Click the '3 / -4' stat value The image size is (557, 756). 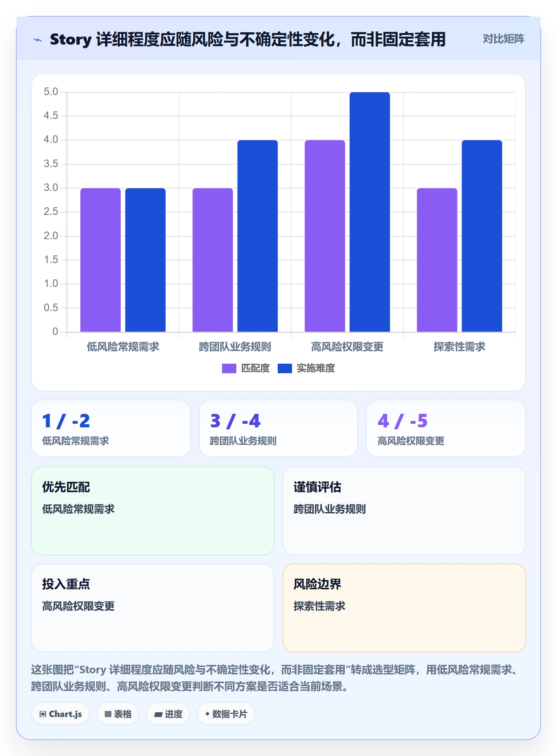(x=235, y=421)
